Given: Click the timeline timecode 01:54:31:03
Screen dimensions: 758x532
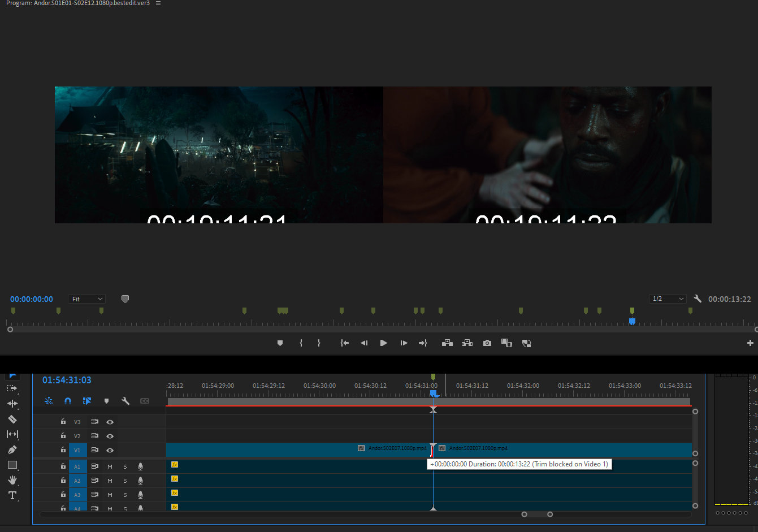Looking at the screenshot, I should click(x=67, y=380).
